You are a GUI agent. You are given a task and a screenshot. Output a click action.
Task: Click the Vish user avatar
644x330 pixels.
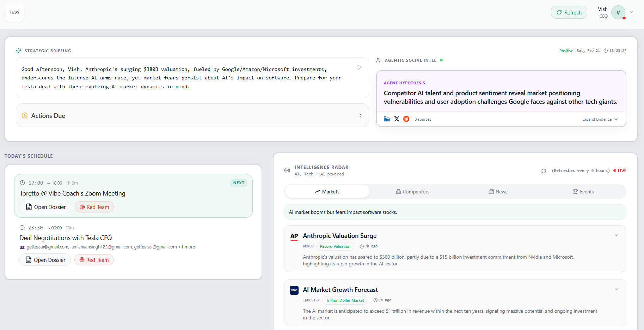[618, 12]
